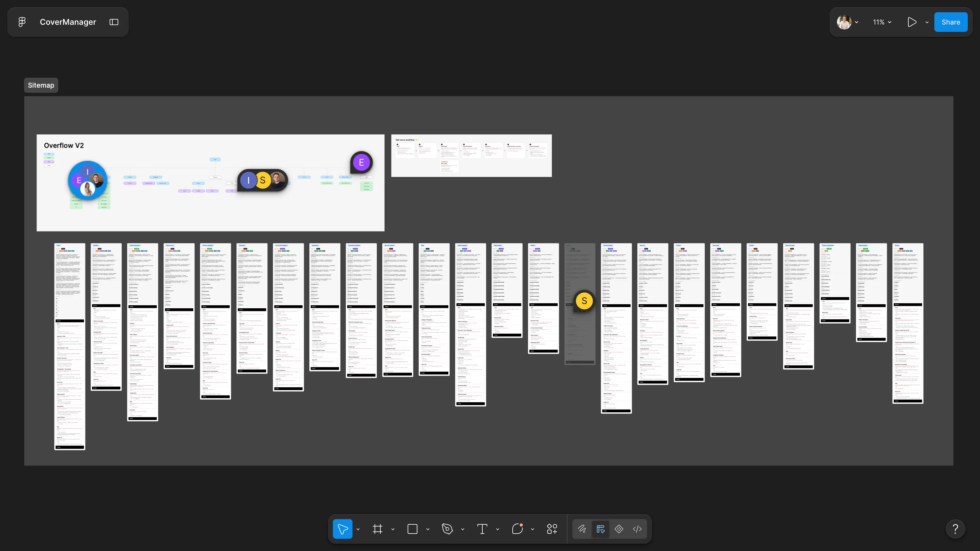980x551 pixels.
Task: Switch to Design mode ruler toggle
Action: click(601, 529)
